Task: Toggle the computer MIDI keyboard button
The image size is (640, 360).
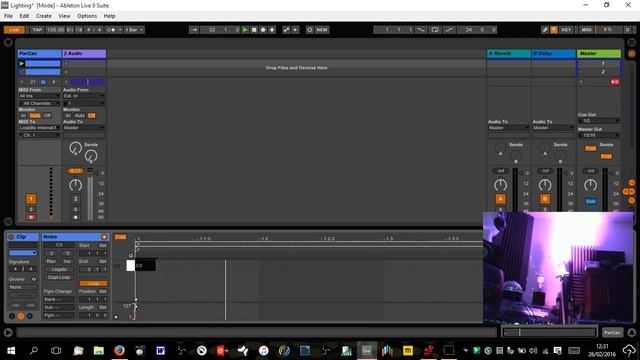Action: pyautogui.click(x=554, y=30)
